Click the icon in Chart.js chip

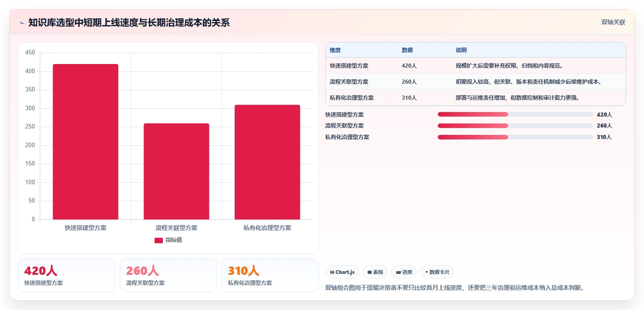pyautogui.click(x=332, y=272)
